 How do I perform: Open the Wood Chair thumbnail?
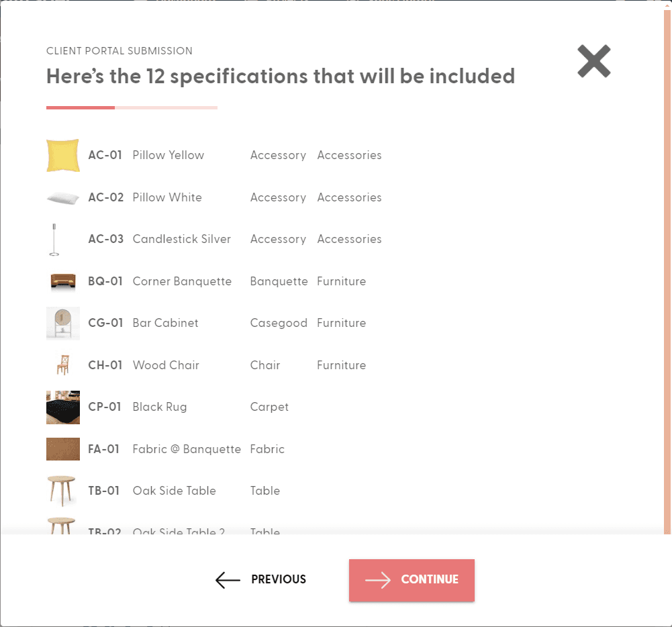pyautogui.click(x=62, y=365)
